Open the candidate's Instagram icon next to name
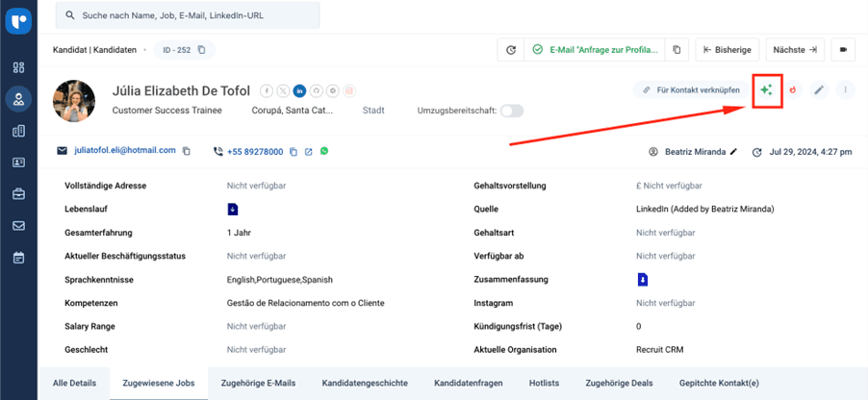Viewport: 868px width, 400px height. (348, 90)
